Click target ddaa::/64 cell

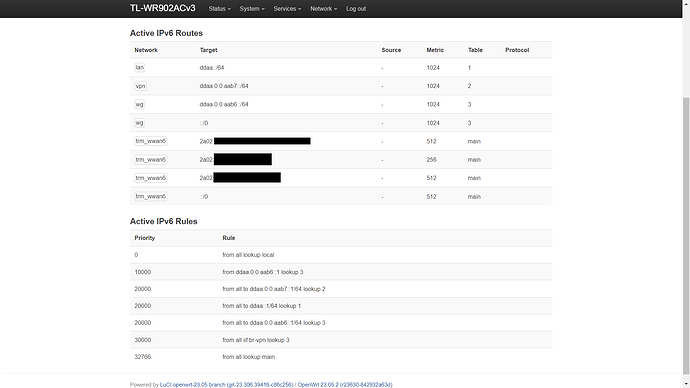tap(212, 68)
